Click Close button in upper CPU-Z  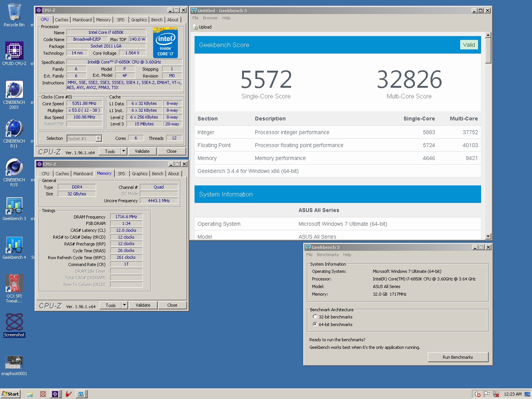point(171,151)
